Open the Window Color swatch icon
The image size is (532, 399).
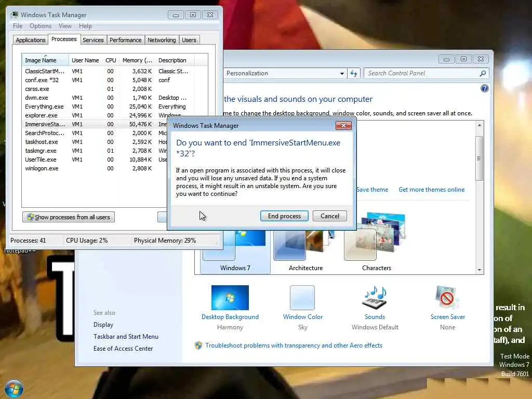coord(302,298)
